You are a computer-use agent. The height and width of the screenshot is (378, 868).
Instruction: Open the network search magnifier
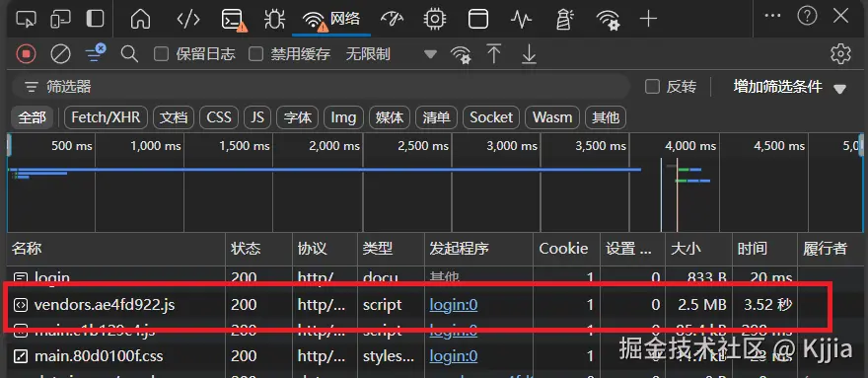(129, 53)
